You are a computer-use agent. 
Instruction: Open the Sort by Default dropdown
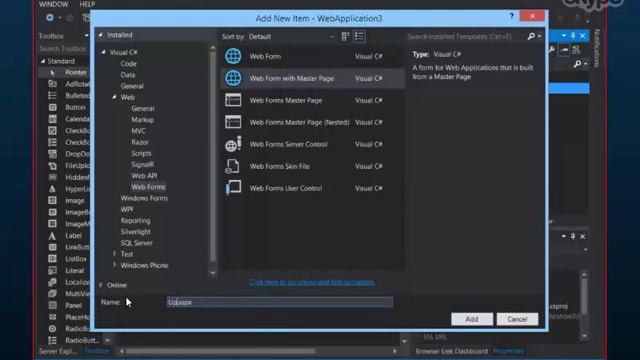[291, 36]
